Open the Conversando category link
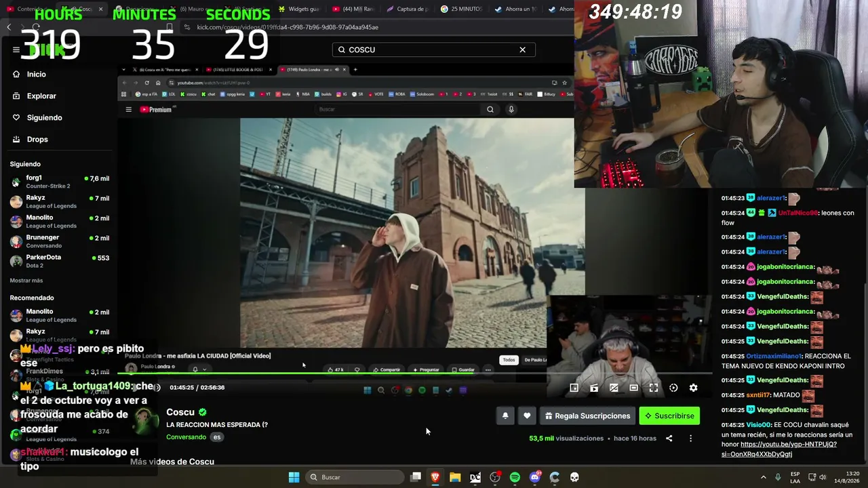 click(x=186, y=437)
